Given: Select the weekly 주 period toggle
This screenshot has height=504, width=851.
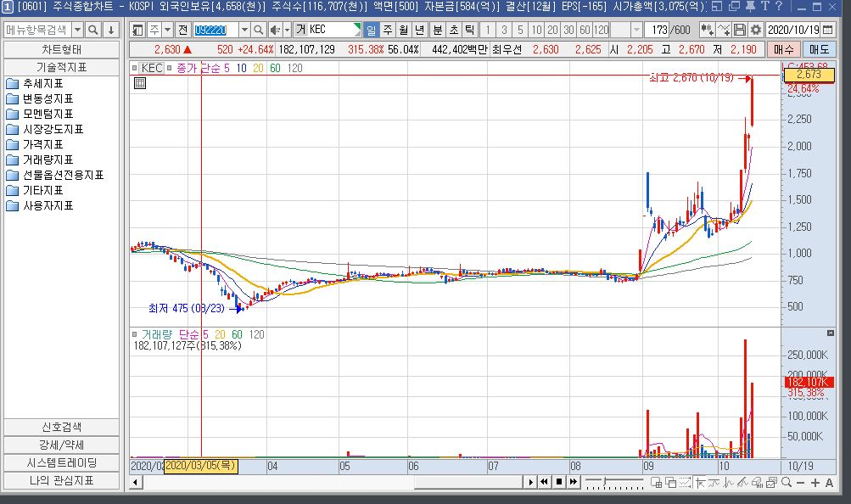Looking at the screenshot, I should 388,30.
